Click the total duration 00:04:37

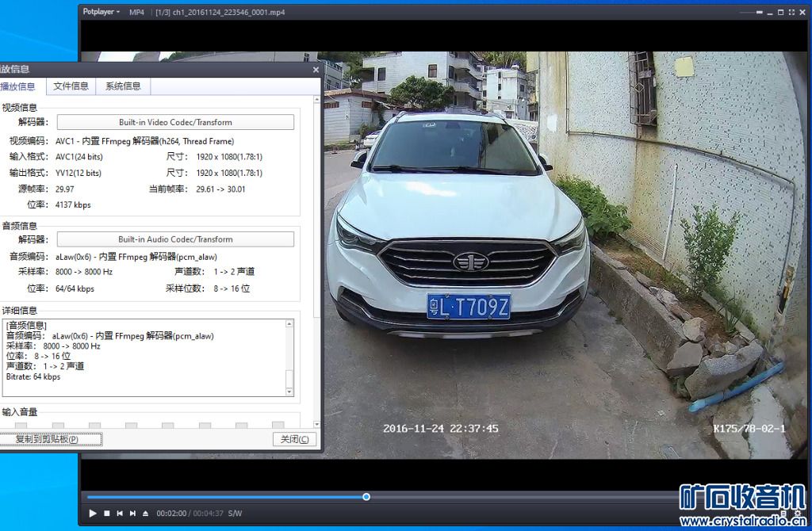(x=209, y=514)
